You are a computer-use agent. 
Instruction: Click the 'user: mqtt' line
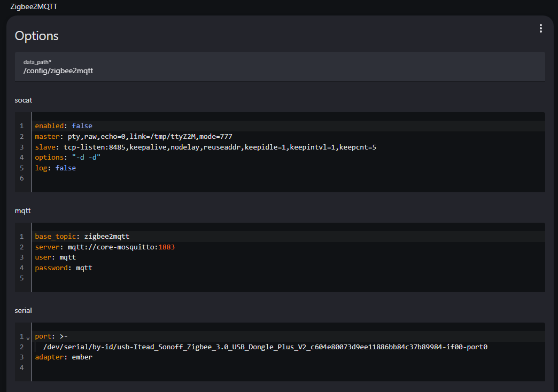(55, 257)
